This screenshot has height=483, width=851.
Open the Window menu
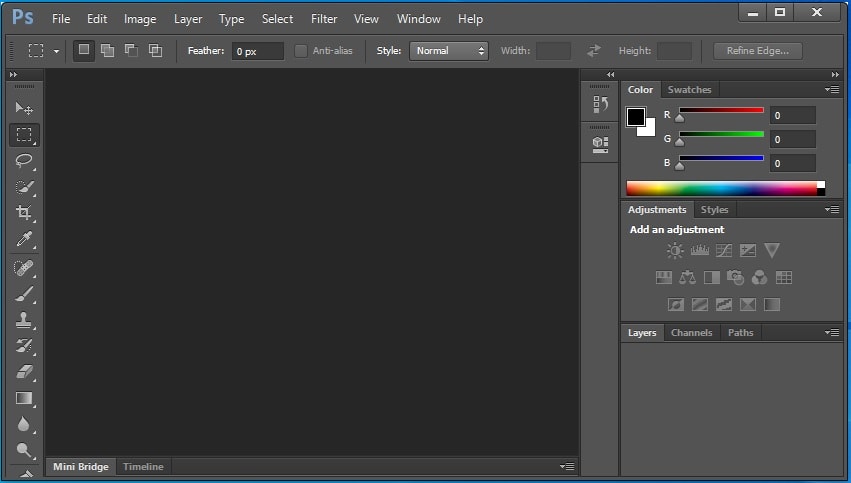pyautogui.click(x=418, y=19)
